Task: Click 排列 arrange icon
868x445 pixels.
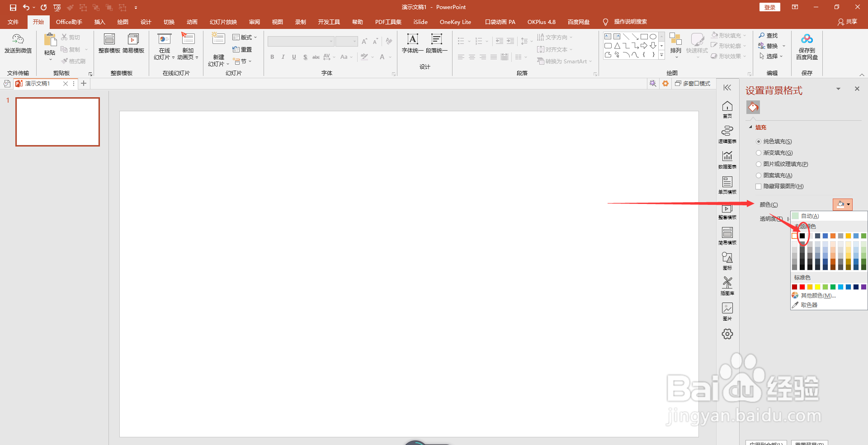Action: pyautogui.click(x=675, y=39)
